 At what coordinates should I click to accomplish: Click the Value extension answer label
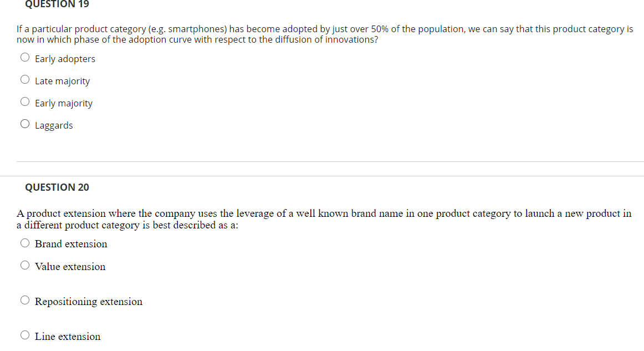tap(70, 267)
